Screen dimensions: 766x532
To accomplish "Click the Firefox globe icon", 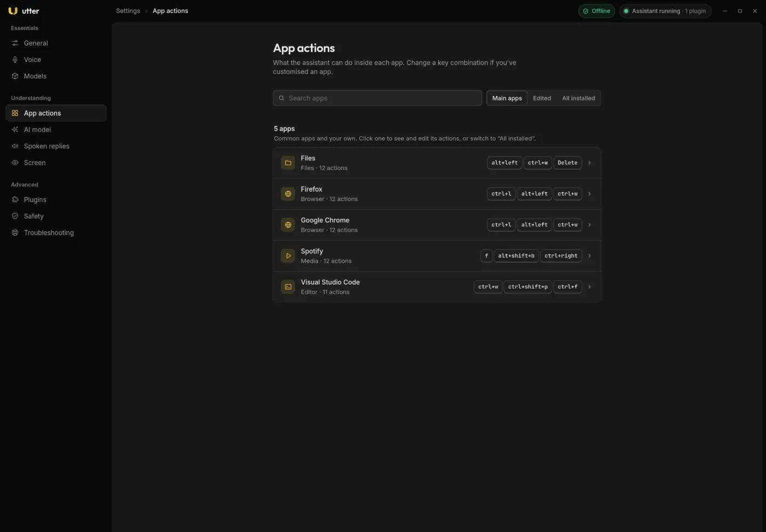I will tap(288, 194).
